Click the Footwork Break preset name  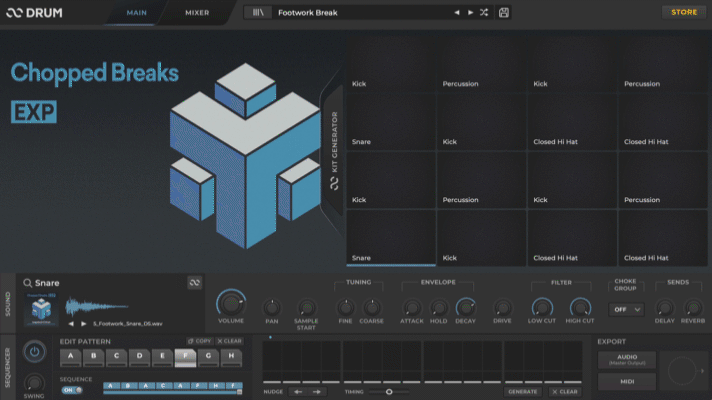307,13
